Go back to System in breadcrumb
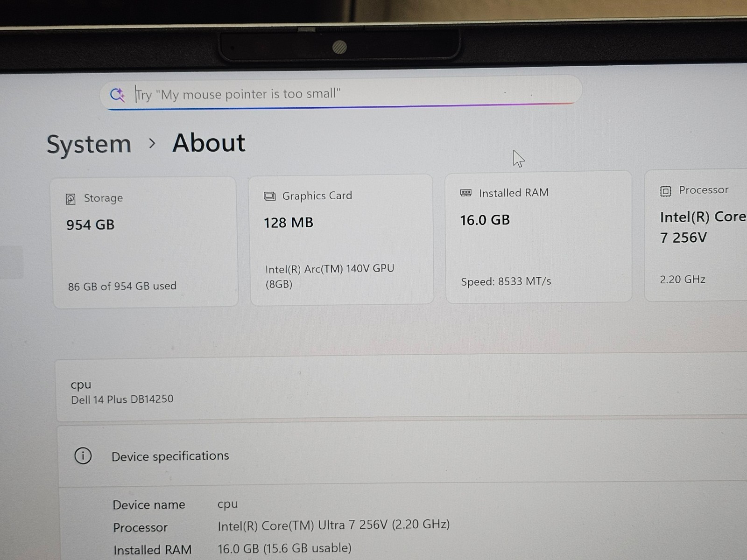The height and width of the screenshot is (560, 747). tap(89, 144)
